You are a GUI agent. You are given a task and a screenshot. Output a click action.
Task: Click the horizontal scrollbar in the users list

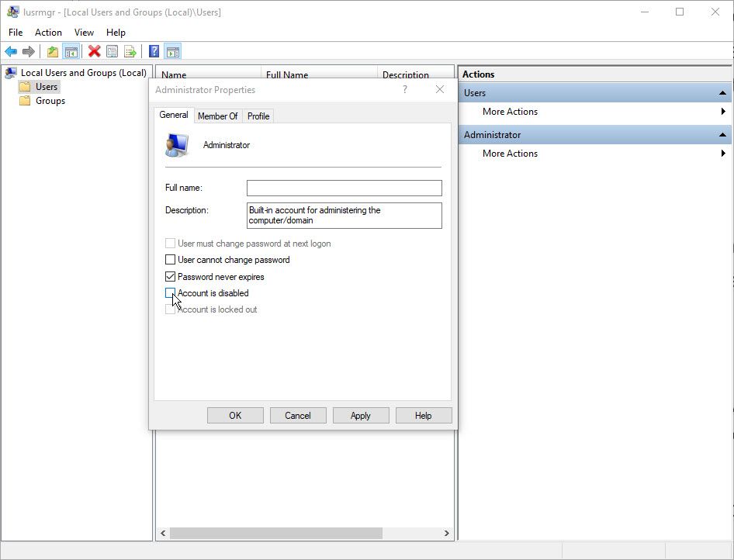275,534
